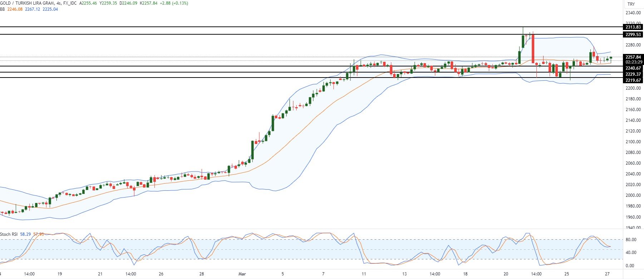
Task: Click date 27 on the time axis
Action: pyautogui.click(x=607, y=274)
